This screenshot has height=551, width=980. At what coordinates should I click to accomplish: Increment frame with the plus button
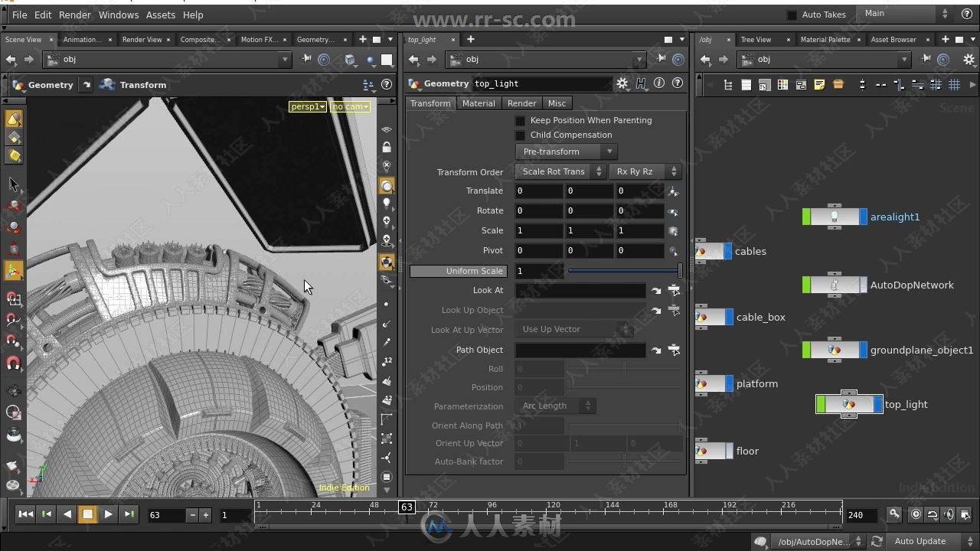click(x=205, y=515)
